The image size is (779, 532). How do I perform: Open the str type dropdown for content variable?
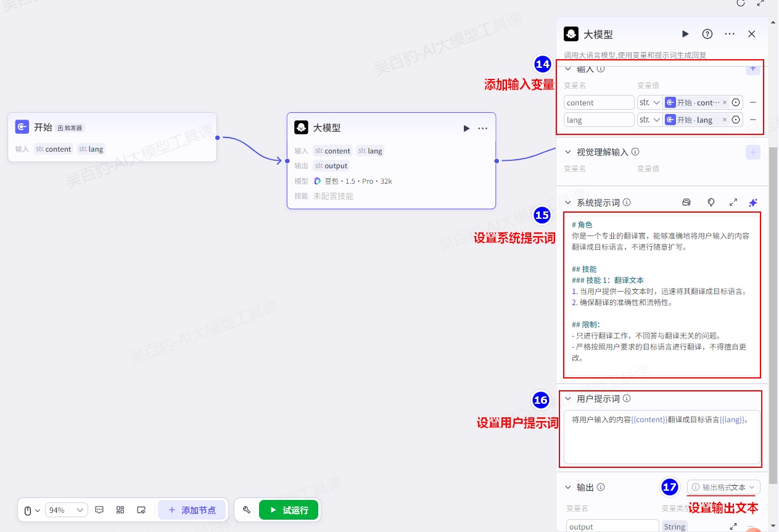coord(649,103)
